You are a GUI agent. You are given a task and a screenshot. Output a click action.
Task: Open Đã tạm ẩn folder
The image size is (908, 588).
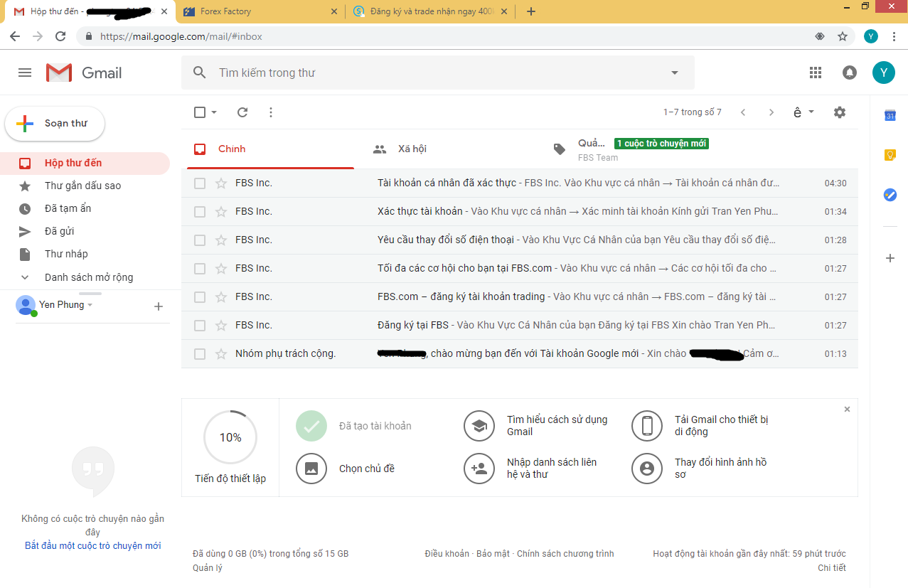[85, 208]
